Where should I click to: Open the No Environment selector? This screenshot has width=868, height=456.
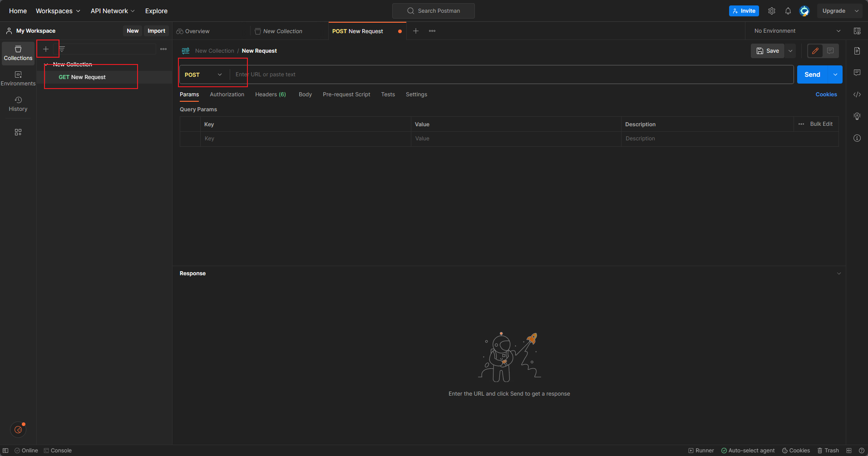[x=797, y=31]
